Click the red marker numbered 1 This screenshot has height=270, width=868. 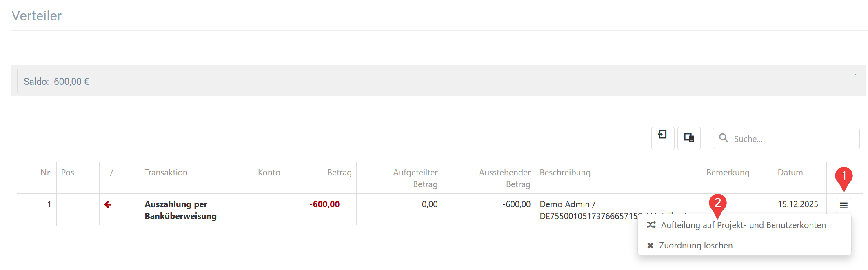click(x=844, y=177)
